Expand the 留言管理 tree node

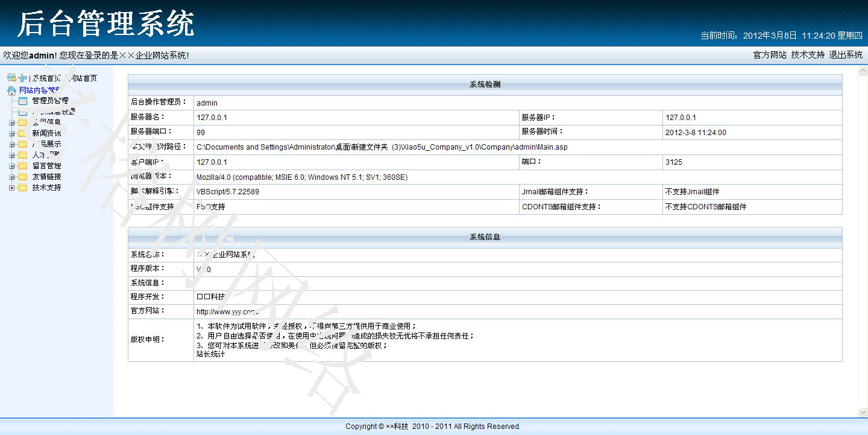[12, 166]
